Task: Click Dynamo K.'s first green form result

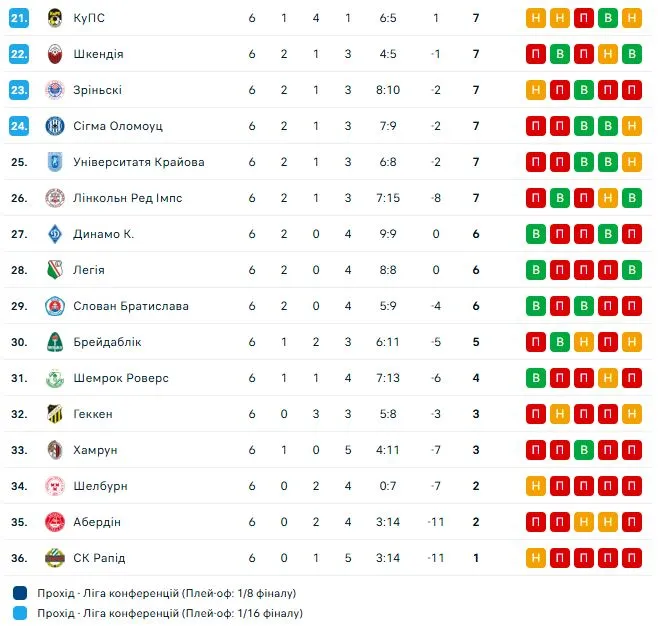Action: (536, 234)
